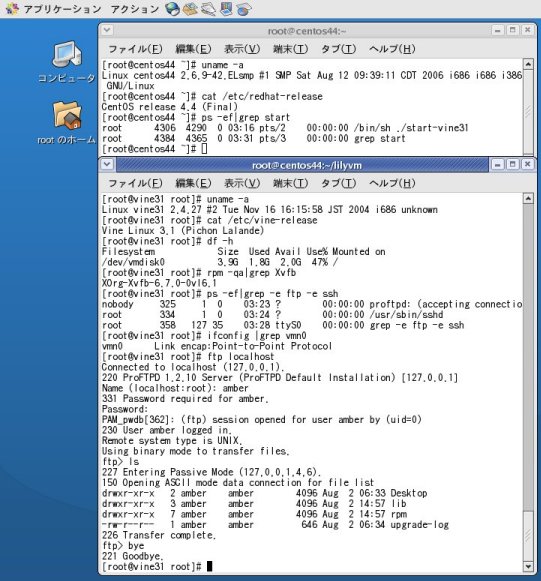Open 端末(T) menu in lilyvm terminal window
The image size is (541, 581).
pos(290,183)
